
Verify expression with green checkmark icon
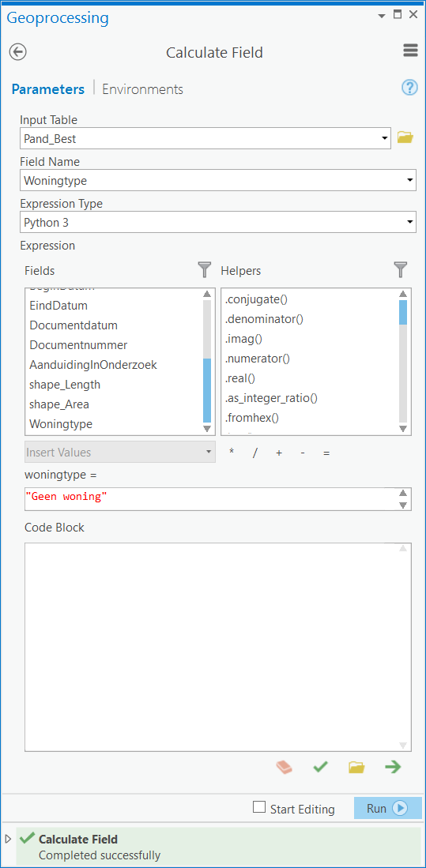[320, 767]
